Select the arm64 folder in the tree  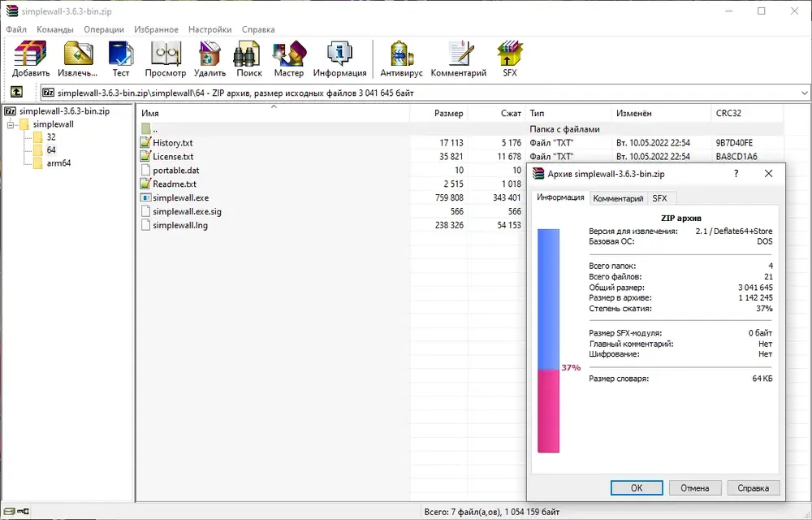point(58,163)
